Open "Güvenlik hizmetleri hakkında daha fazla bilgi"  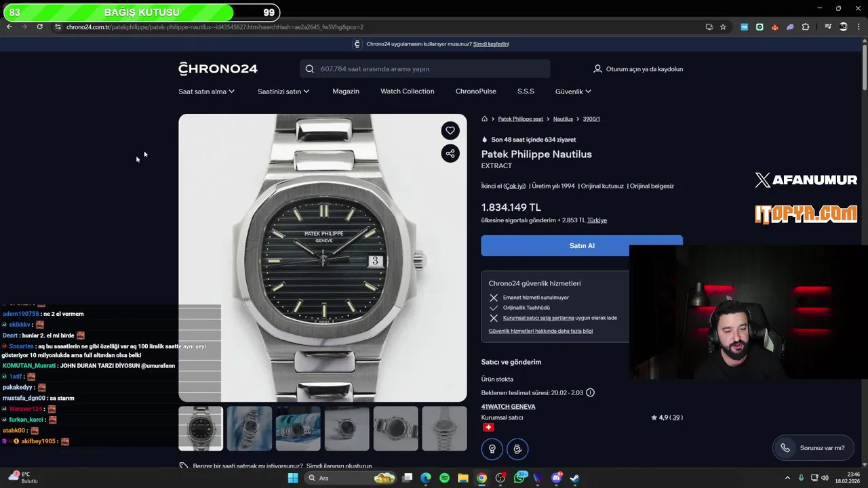tap(540, 331)
